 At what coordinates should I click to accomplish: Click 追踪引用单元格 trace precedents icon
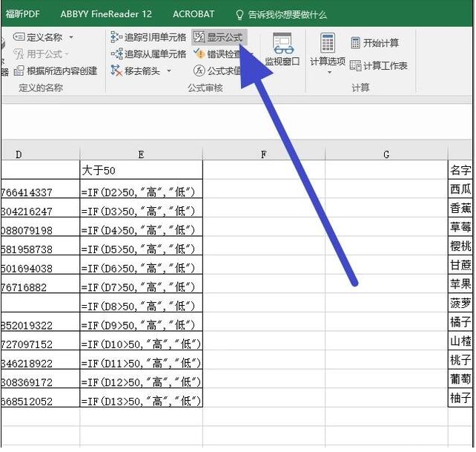(x=116, y=37)
